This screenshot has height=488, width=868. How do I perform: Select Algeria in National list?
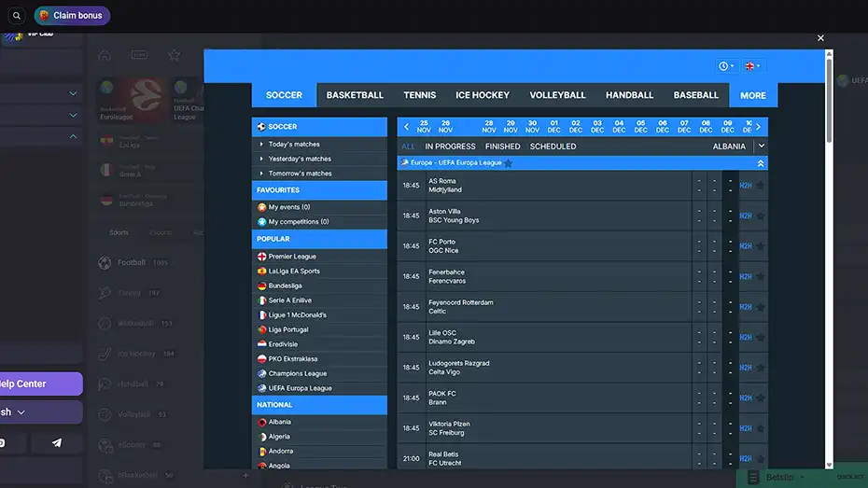pyautogui.click(x=319, y=437)
